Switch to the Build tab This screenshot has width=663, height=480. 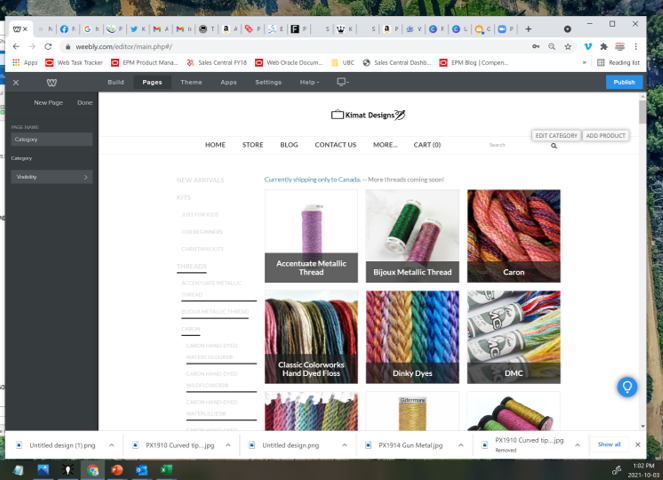(116, 82)
